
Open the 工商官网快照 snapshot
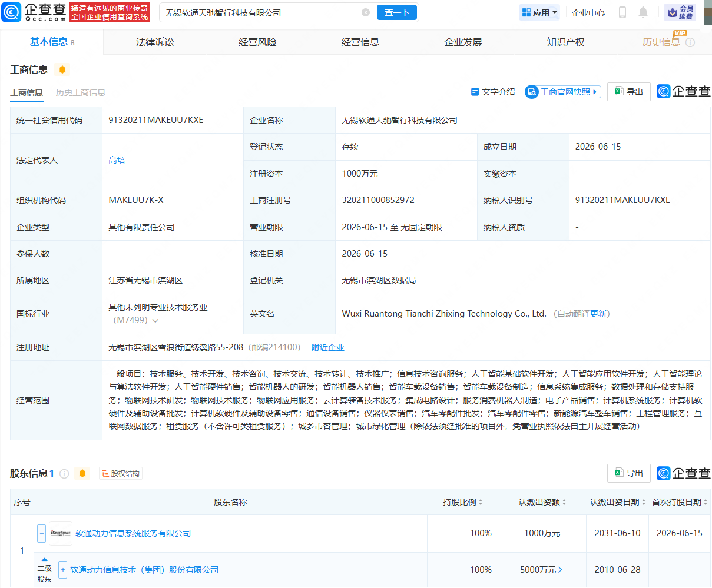tap(562, 92)
